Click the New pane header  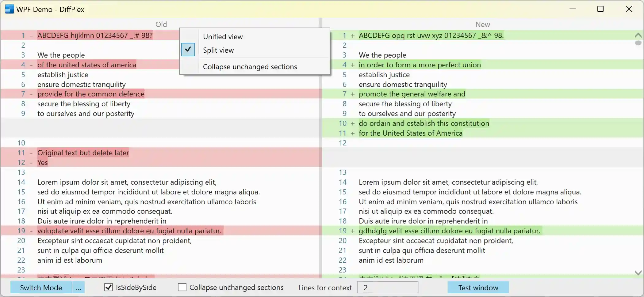pos(482,24)
